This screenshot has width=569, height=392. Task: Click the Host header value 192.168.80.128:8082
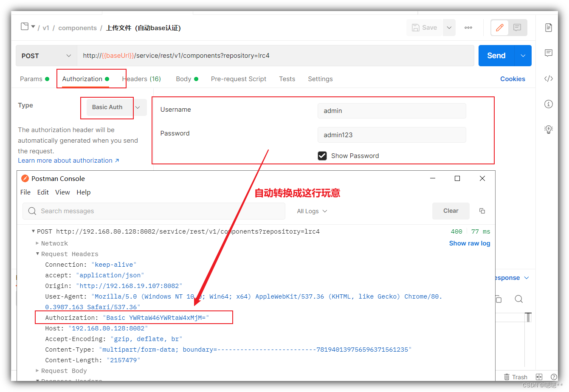coord(108,328)
